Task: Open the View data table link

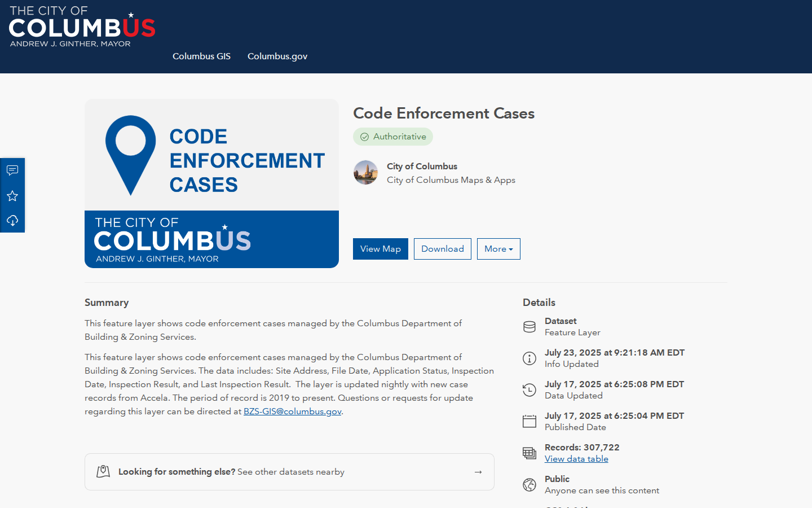Action: click(576, 459)
